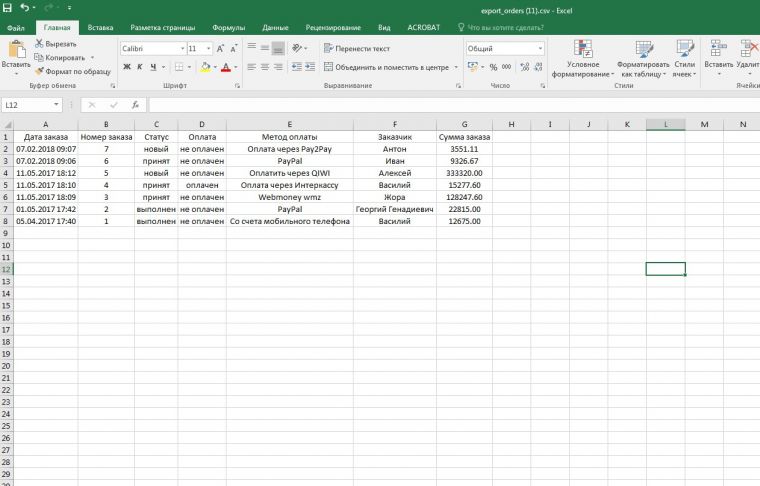Open the Calibri font name dropdown
This screenshot has width=760, height=486.
click(x=182, y=48)
